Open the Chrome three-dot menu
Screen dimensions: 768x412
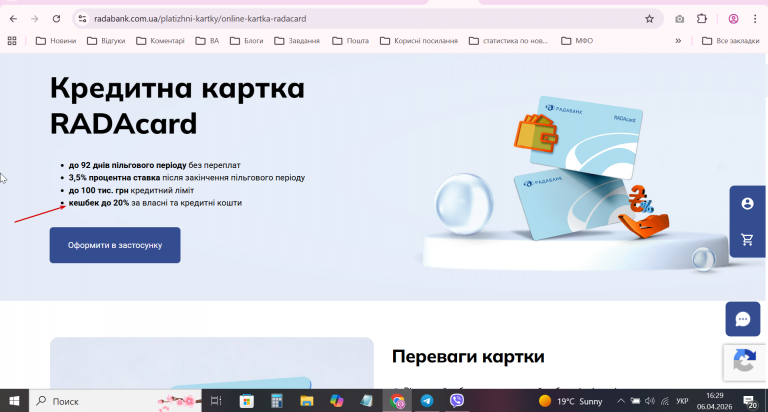point(755,19)
